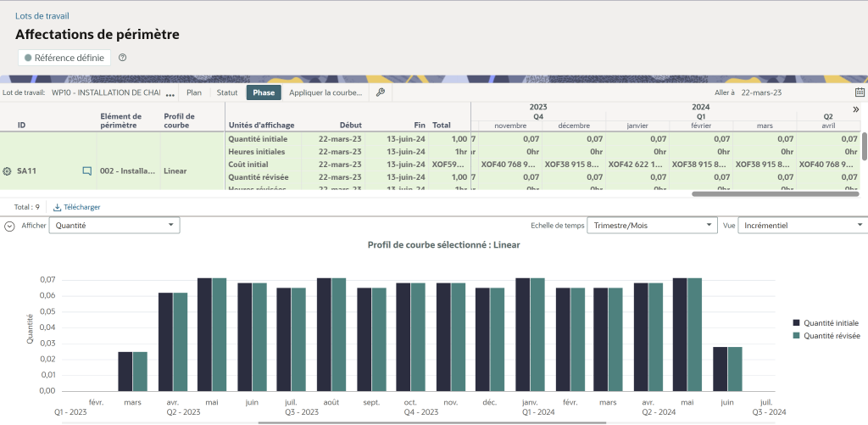Image resolution: width=868 pixels, height=425 pixels.
Task: Open the calendar date picker icon
Action: tap(860, 92)
